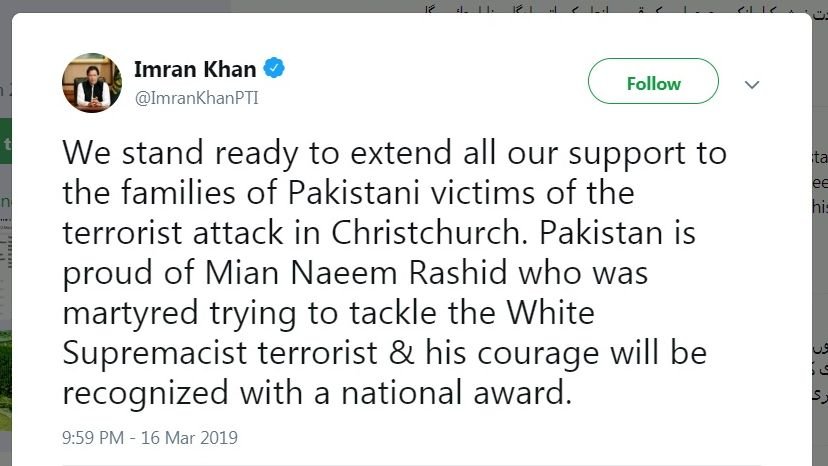The height and width of the screenshot is (466, 828).
Task: Click the Follow button
Action: pyautogui.click(x=653, y=81)
